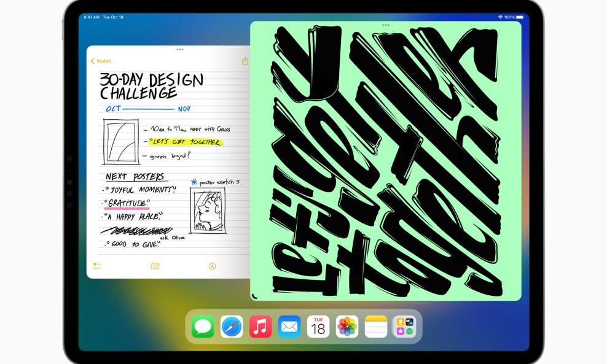
Task: Launch the Photos app from dock
Action: point(347,327)
